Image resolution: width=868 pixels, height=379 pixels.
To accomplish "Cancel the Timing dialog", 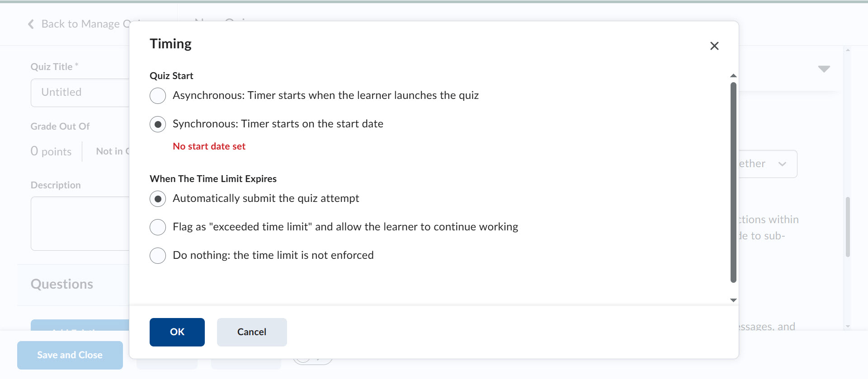I will 252,332.
